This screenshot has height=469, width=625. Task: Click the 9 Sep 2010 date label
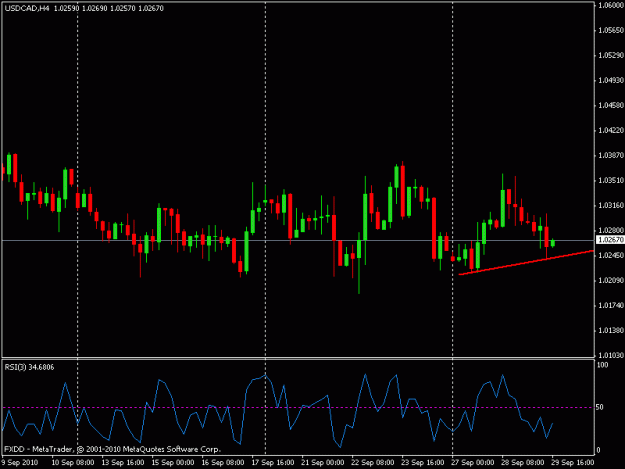point(20,463)
